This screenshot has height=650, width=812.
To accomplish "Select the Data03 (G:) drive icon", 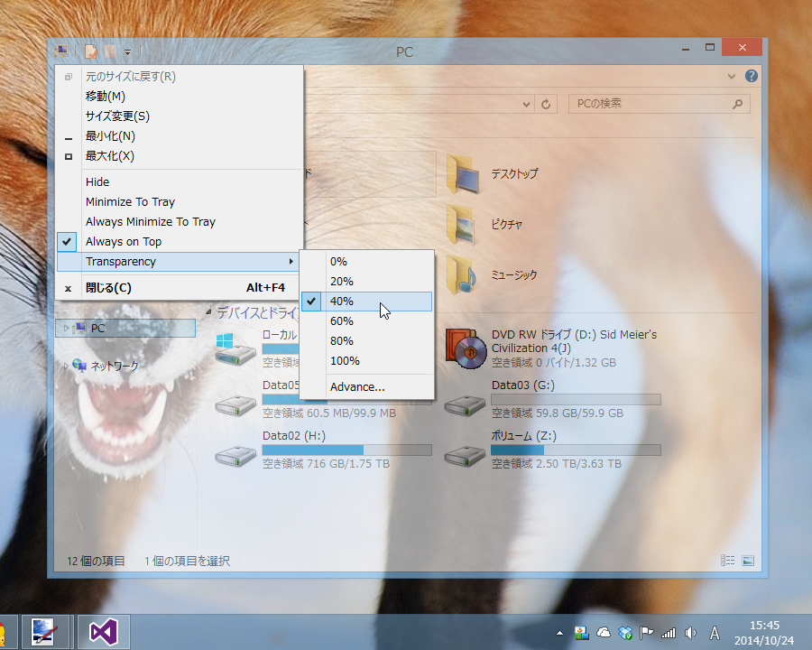I will point(465,404).
